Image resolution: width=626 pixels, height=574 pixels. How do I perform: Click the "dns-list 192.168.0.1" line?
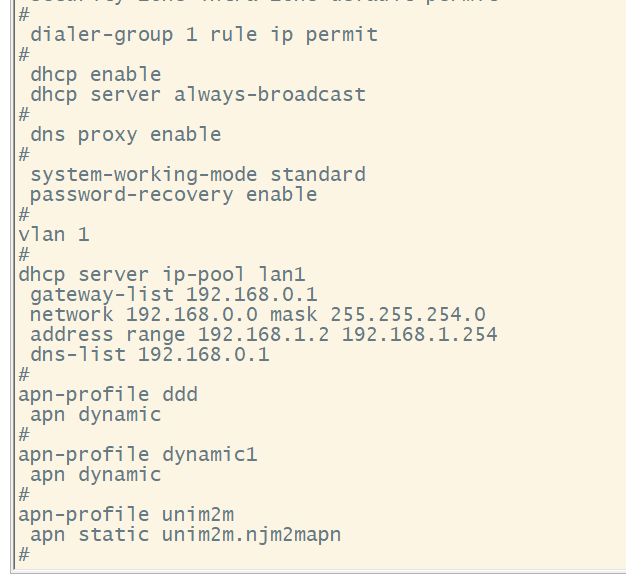[149, 355]
